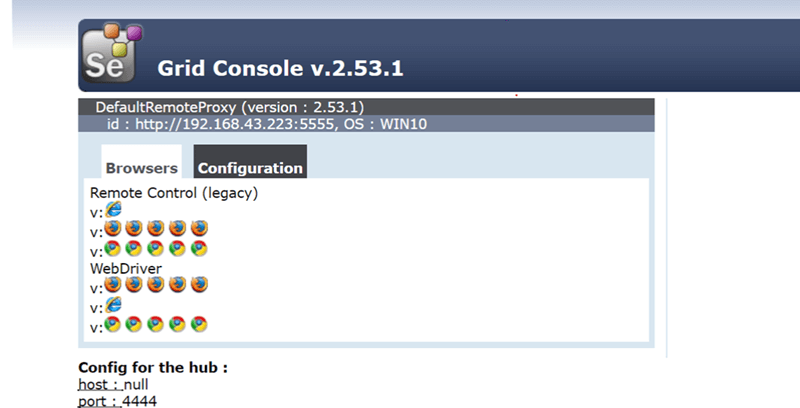Click the Grid Console v.2.53.1 title
The image size is (800, 408).
point(280,68)
